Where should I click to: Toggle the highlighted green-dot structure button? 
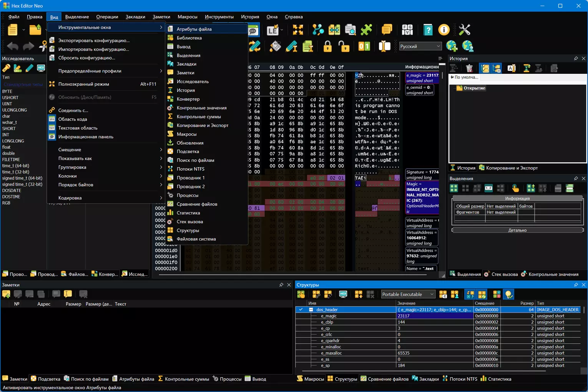(x=482, y=294)
